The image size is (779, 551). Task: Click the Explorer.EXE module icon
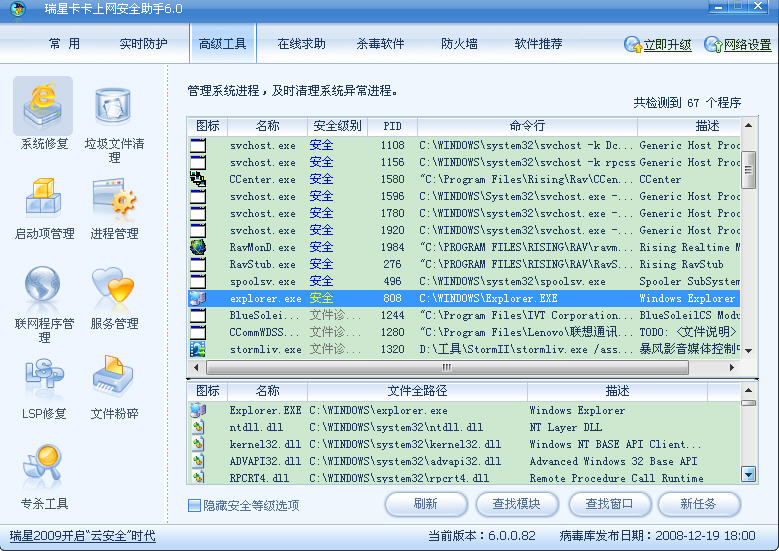click(198, 410)
